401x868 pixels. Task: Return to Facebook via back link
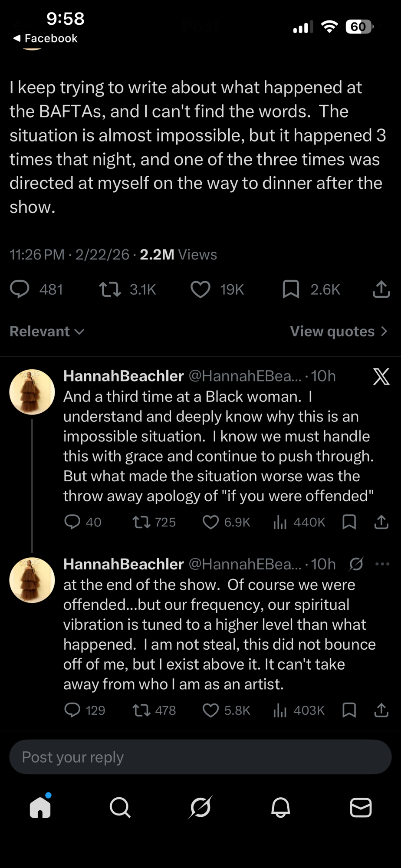tap(46, 39)
